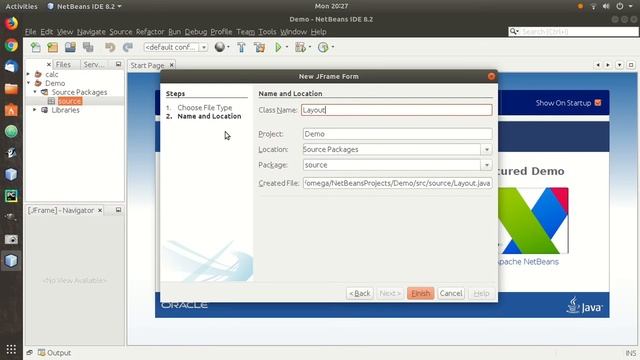Toggle Show On Startup checkbox
The width and height of the screenshot is (640, 360).
point(598,102)
